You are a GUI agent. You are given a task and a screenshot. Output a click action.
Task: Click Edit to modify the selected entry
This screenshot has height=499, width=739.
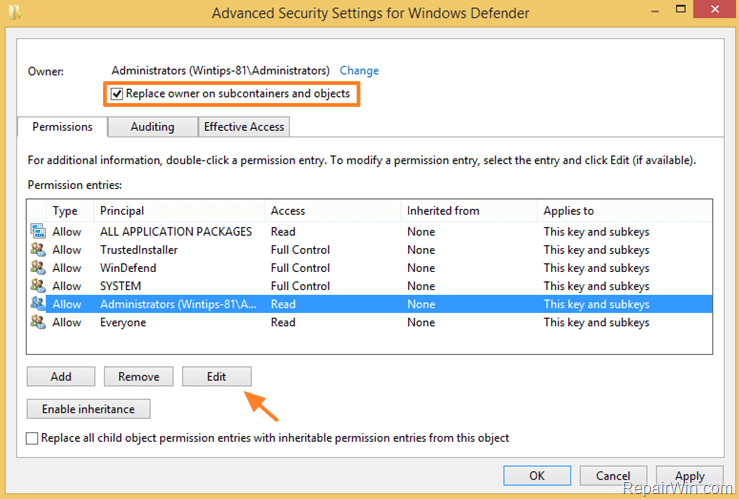click(x=217, y=376)
